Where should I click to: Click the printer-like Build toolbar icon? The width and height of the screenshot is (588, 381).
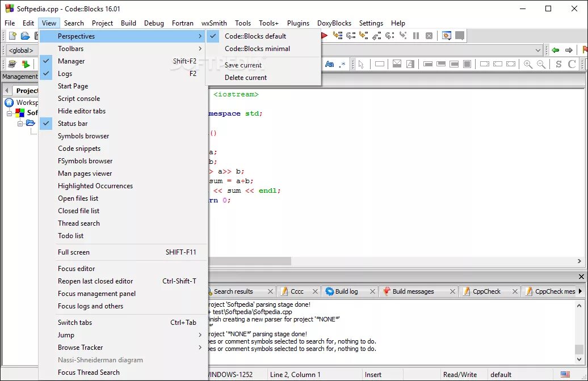point(12,64)
